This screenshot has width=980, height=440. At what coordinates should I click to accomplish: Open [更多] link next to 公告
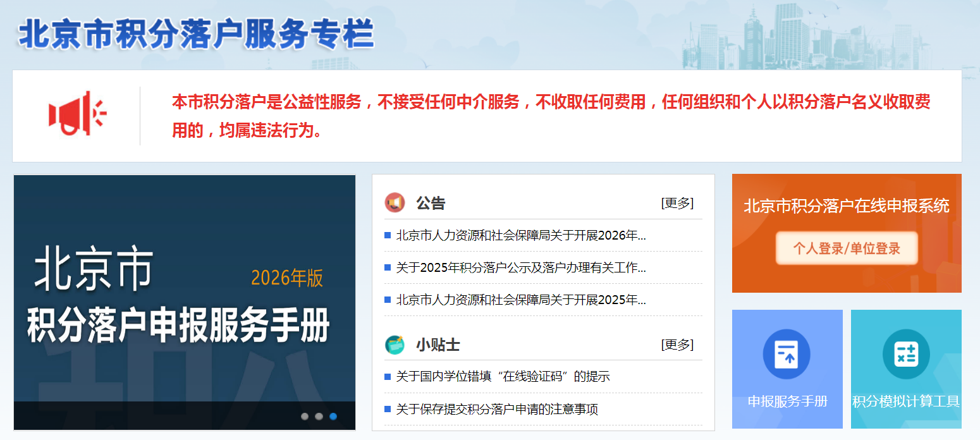click(677, 203)
